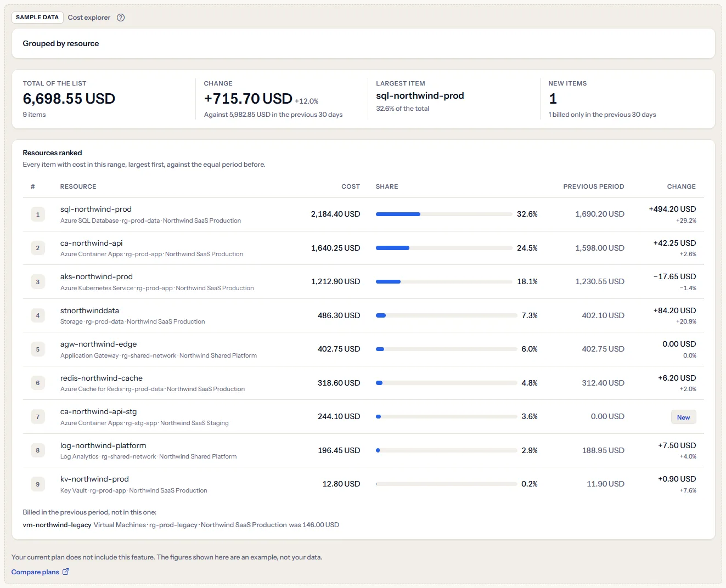Image resolution: width=726 pixels, height=588 pixels.
Task: Click the ca-northwind-api share bar
Action: [444, 248]
